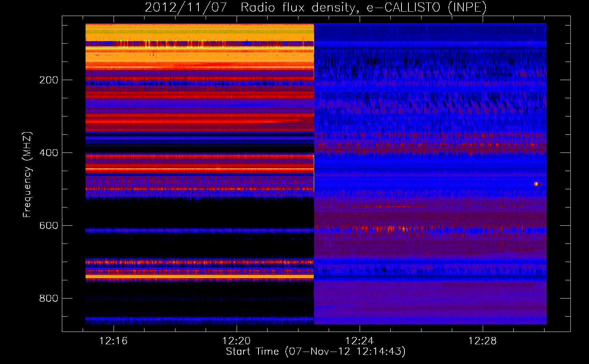Click the 'Start Time (07-Nov-12 12:14:43)' label

(x=316, y=352)
